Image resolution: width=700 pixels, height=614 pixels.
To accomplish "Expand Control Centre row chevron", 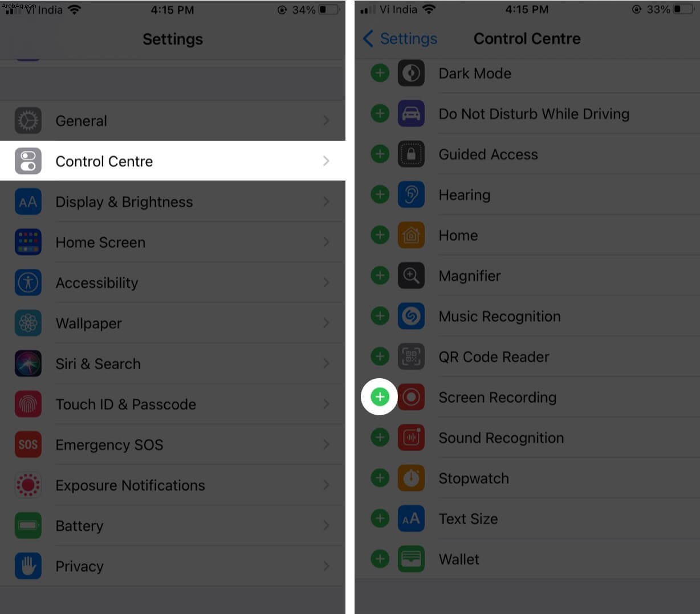I will pyautogui.click(x=326, y=161).
